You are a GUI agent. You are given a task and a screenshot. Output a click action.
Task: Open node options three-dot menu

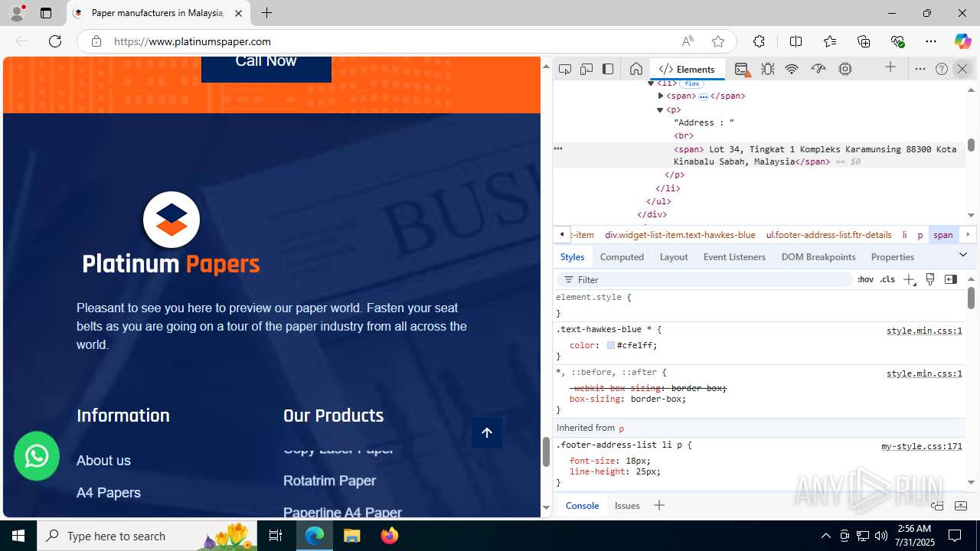(558, 148)
